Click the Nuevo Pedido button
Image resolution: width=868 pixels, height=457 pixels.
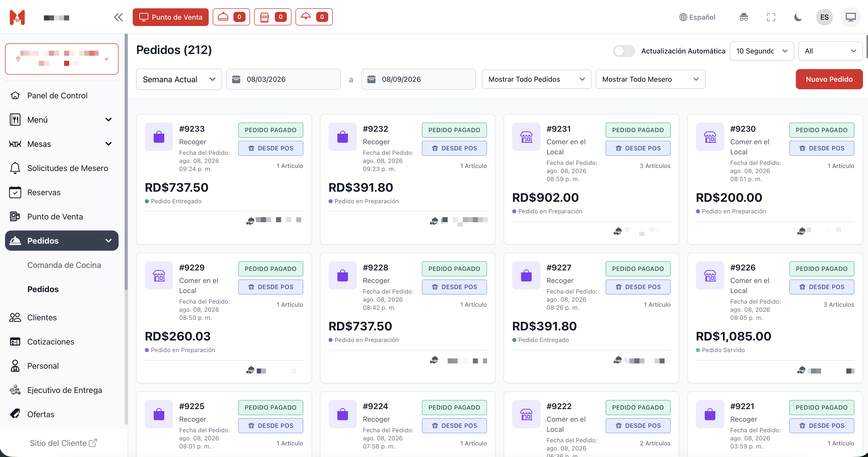pyautogui.click(x=829, y=79)
